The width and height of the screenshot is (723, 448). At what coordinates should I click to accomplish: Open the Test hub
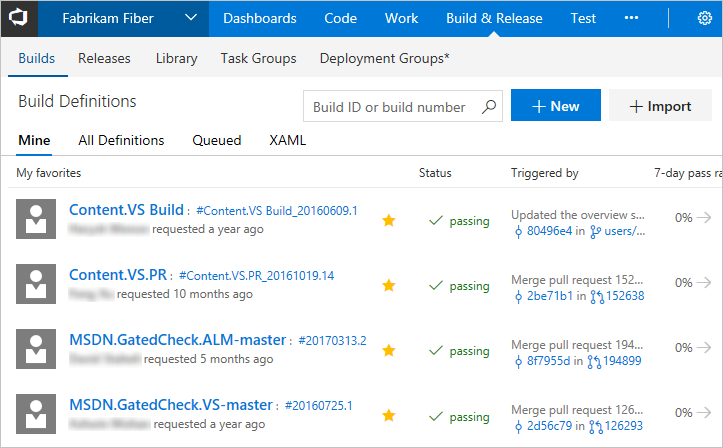pos(583,18)
